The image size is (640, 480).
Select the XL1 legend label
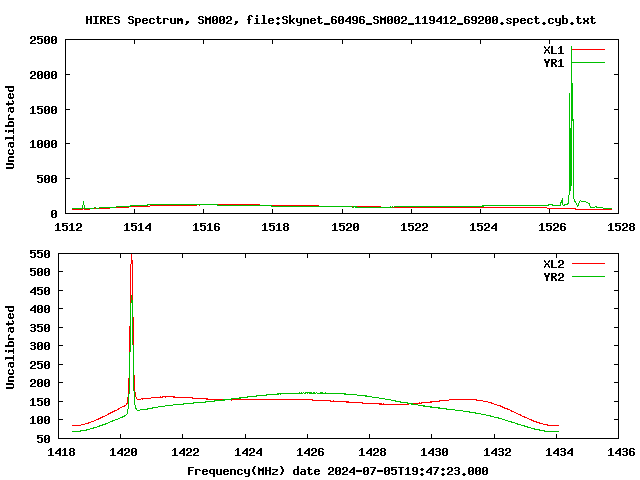tap(553, 50)
